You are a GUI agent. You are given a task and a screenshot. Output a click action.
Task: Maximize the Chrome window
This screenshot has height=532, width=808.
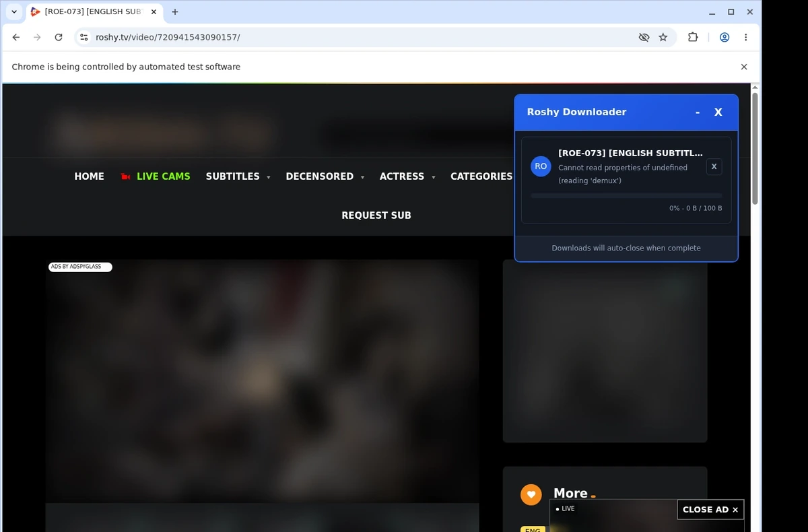[731, 12]
